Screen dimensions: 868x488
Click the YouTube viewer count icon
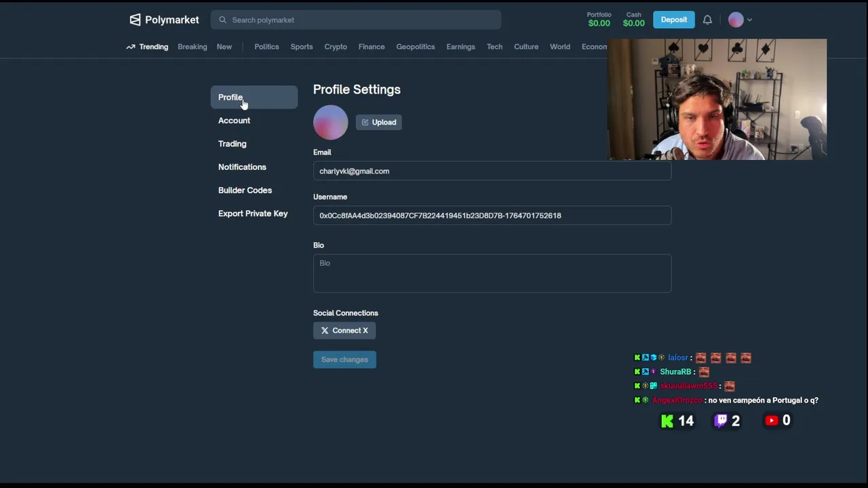coord(771,421)
